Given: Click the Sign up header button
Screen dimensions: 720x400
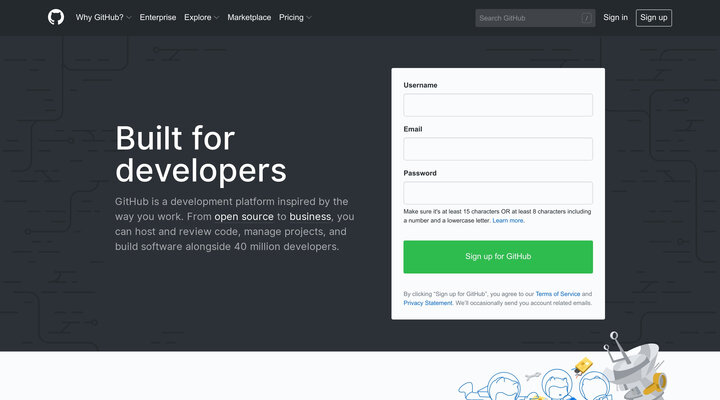Looking at the screenshot, I should [x=653, y=18].
